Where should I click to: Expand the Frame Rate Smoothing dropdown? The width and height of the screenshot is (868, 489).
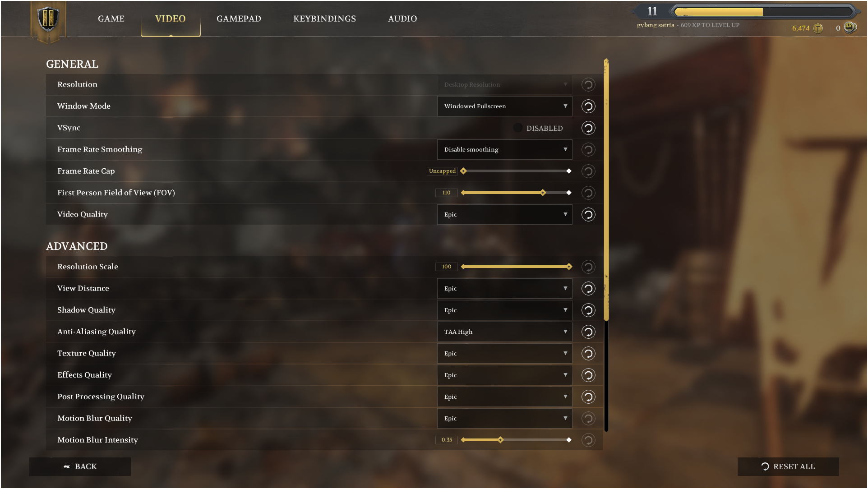(x=504, y=149)
